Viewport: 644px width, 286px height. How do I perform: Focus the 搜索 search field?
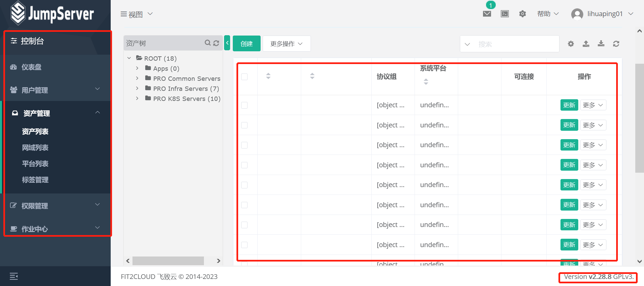point(517,44)
